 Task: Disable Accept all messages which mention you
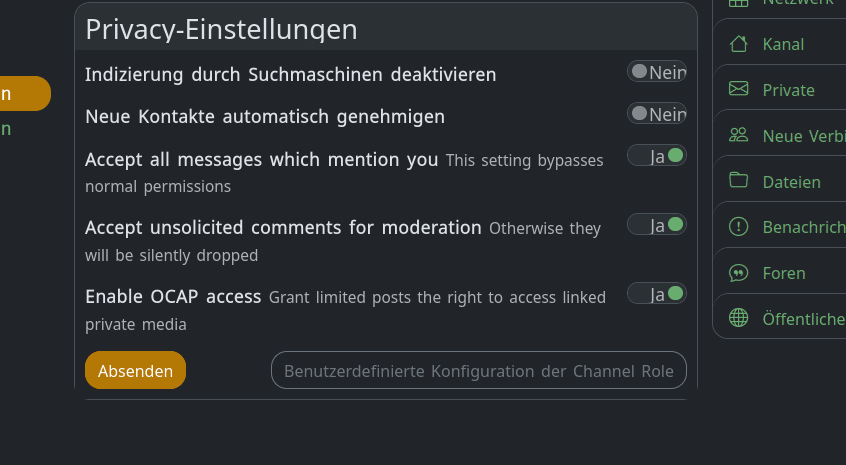[656, 156]
